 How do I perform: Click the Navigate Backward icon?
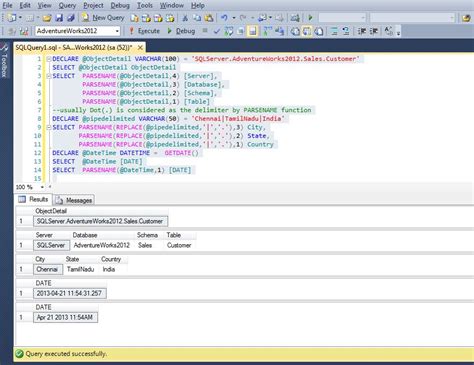(x=262, y=18)
